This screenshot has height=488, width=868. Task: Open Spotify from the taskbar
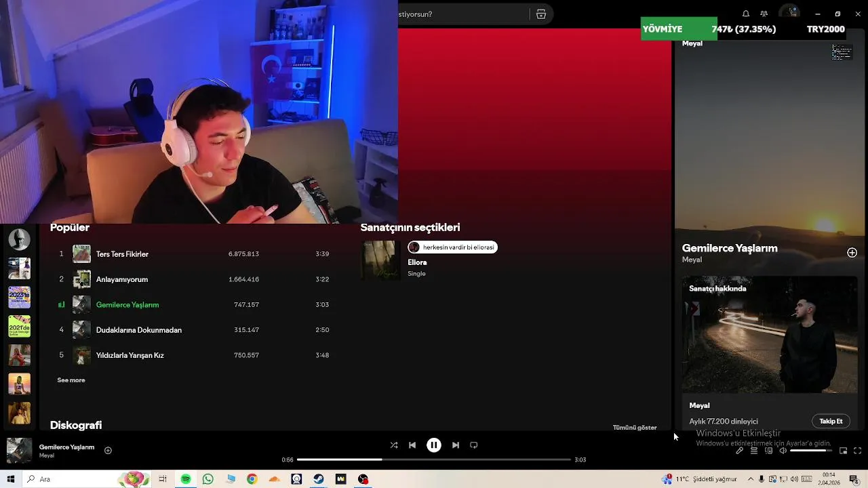coord(186,479)
